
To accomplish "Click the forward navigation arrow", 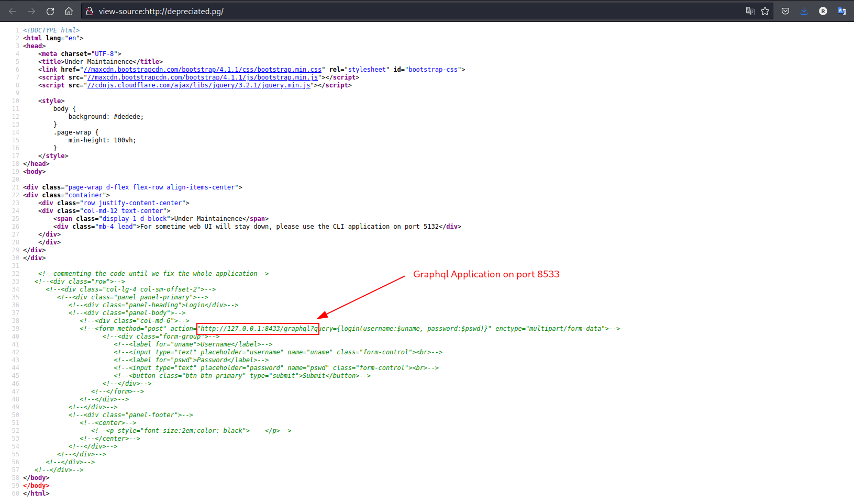I will 31,11.
